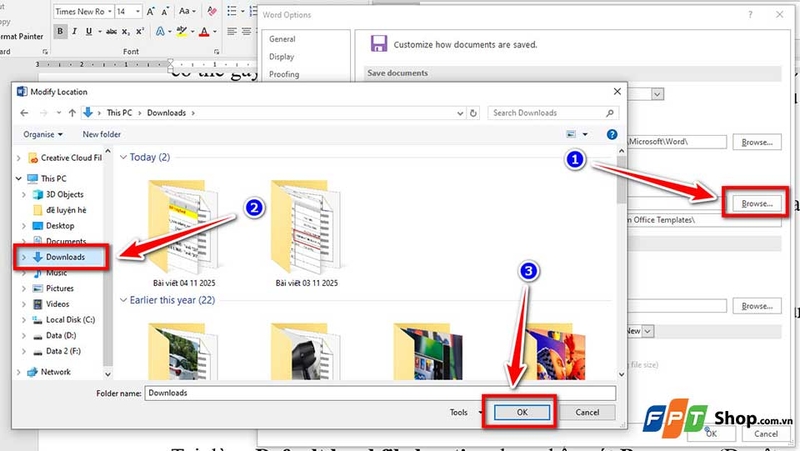Select Pictures in navigation tree
The height and width of the screenshot is (451, 800).
click(x=60, y=288)
